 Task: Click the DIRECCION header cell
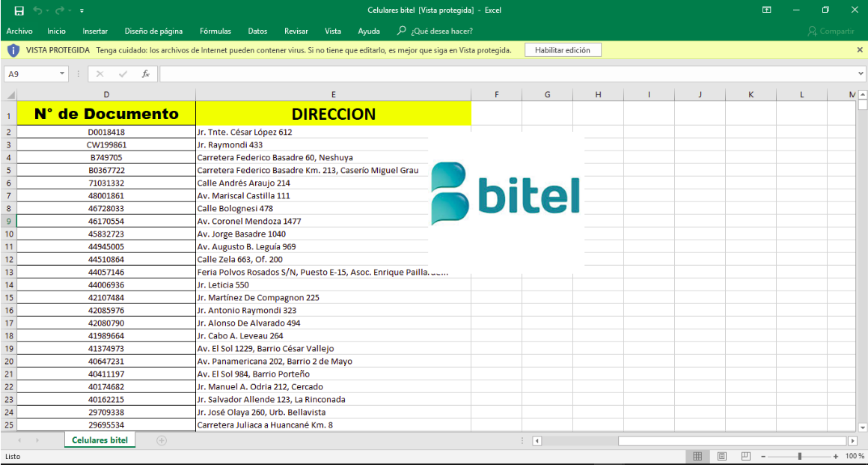point(333,114)
